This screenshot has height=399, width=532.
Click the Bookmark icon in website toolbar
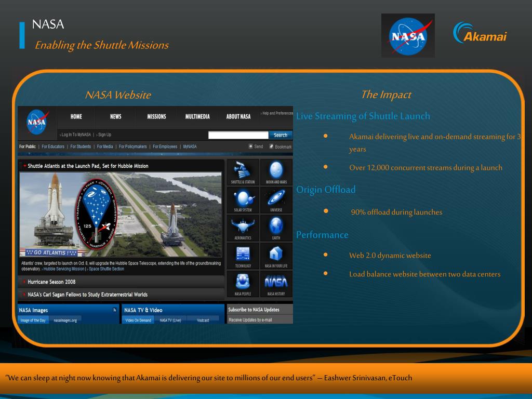271,146
